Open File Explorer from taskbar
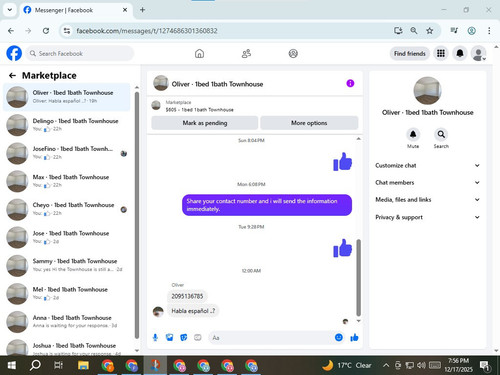The width and height of the screenshot is (500, 375). click(x=83, y=365)
